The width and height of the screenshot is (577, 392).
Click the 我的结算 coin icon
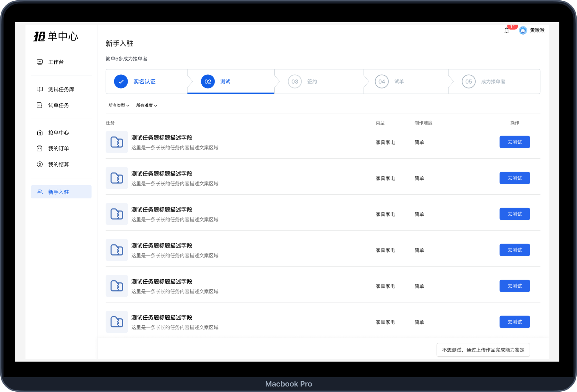(40, 164)
